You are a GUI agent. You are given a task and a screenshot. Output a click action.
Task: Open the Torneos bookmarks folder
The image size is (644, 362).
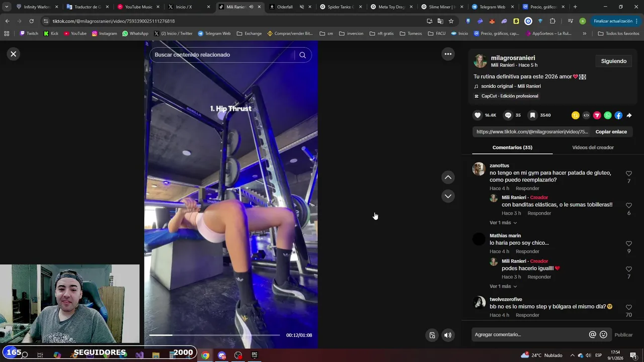click(x=411, y=34)
